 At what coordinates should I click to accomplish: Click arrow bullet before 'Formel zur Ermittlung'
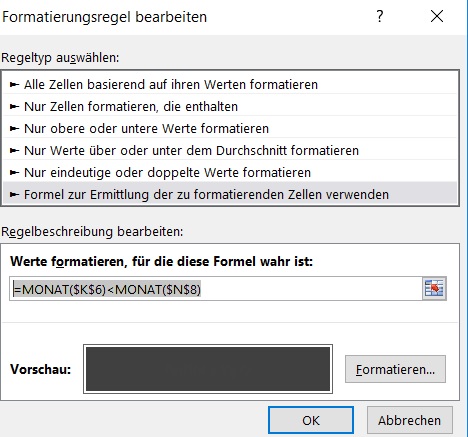[14, 195]
